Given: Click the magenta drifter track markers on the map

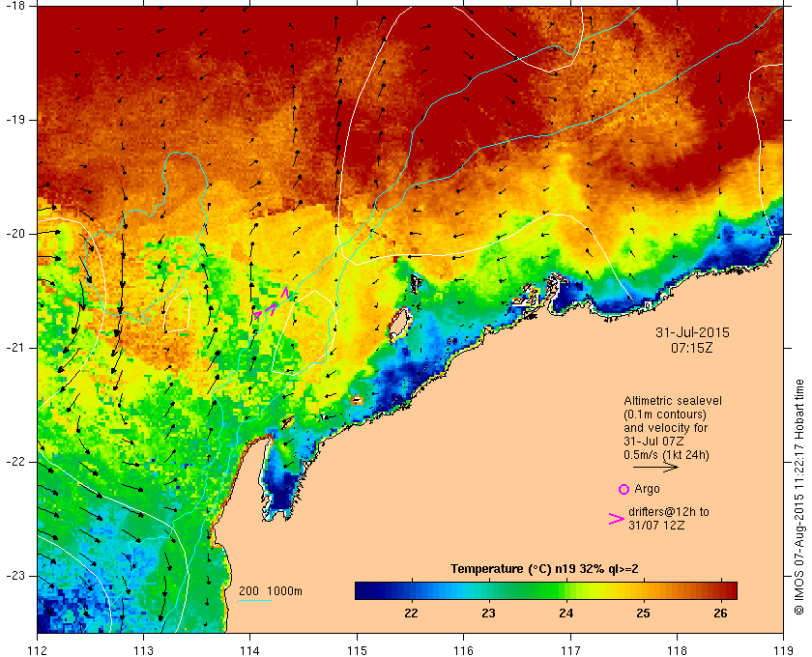Looking at the screenshot, I should click(273, 304).
